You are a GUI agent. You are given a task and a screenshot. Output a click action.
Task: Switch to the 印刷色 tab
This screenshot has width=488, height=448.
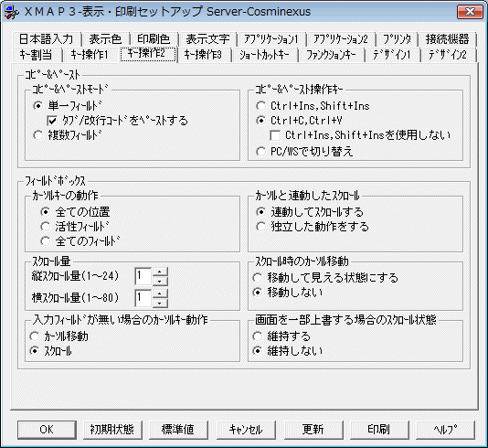pos(154,39)
